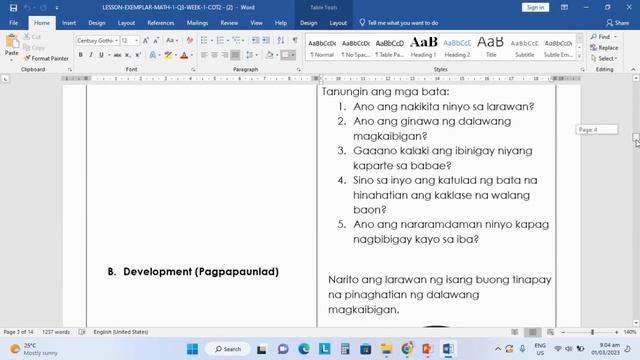This screenshot has height=360, width=640.
Task: Decrease font size with Shrink Font icon
Action: coord(156,40)
